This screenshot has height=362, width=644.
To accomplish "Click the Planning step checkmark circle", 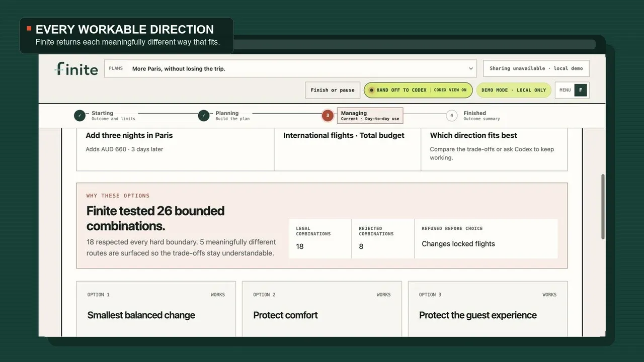I will pyautogui.click(x=204, y=116).
